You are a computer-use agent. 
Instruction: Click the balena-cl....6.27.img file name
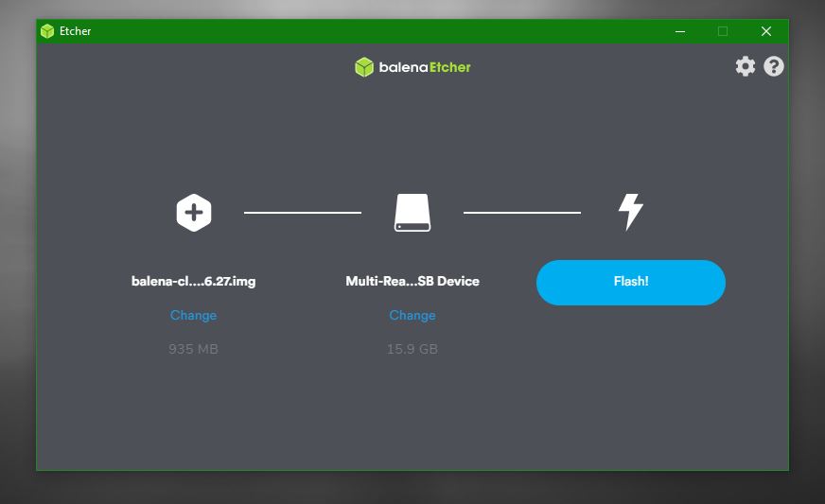194,282
